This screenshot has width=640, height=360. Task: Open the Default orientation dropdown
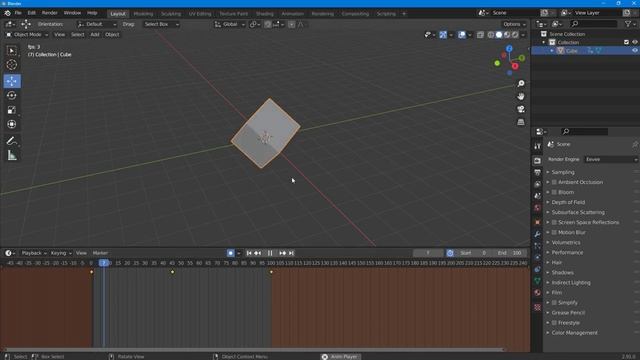click(97, 24)
